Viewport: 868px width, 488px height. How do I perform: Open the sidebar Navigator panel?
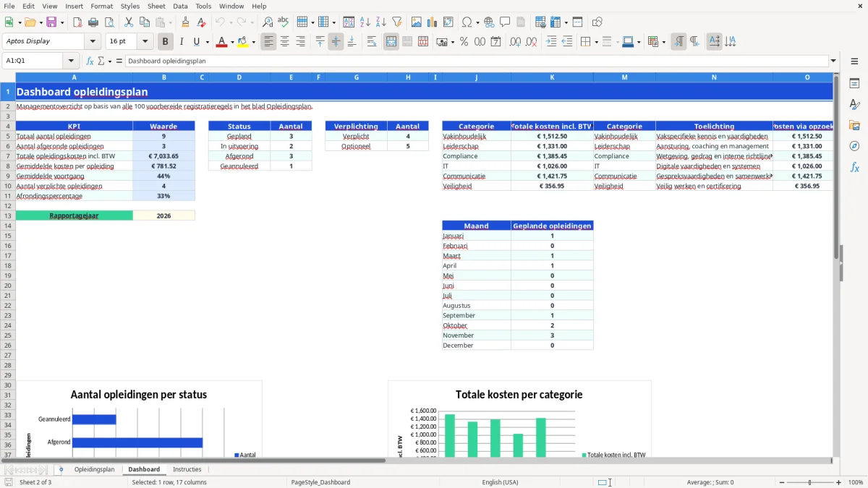(854, 146)
